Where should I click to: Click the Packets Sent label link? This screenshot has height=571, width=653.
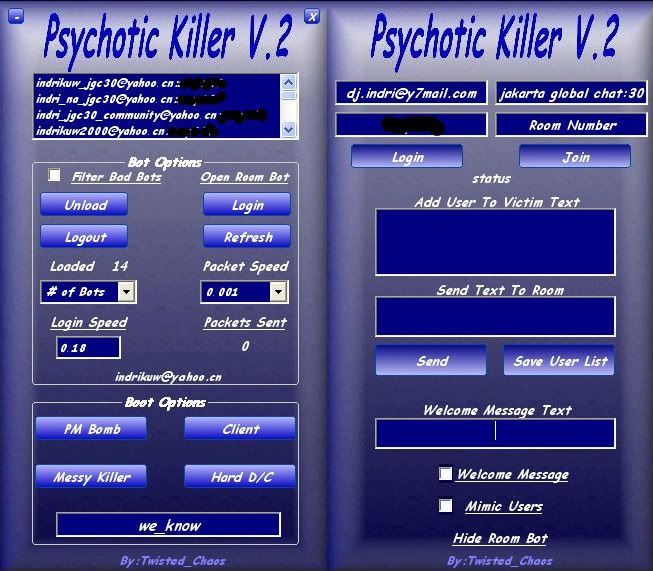[x=245, y=323]
